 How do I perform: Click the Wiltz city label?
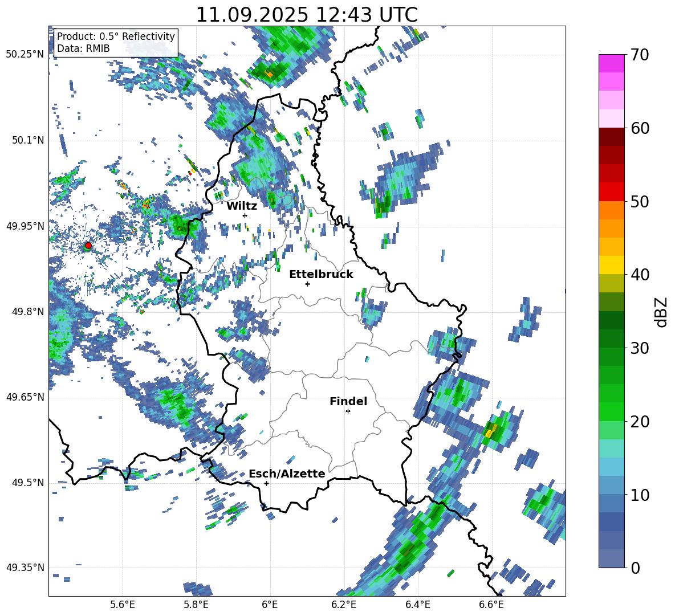click(x=242, y=206)
